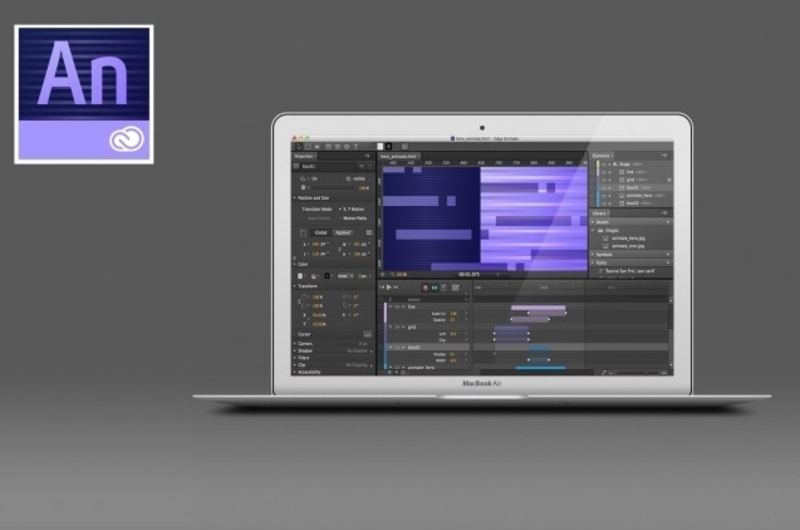Hide the line element in Elements panel
This screenshot has height=530, width=800.
[604, 172]
